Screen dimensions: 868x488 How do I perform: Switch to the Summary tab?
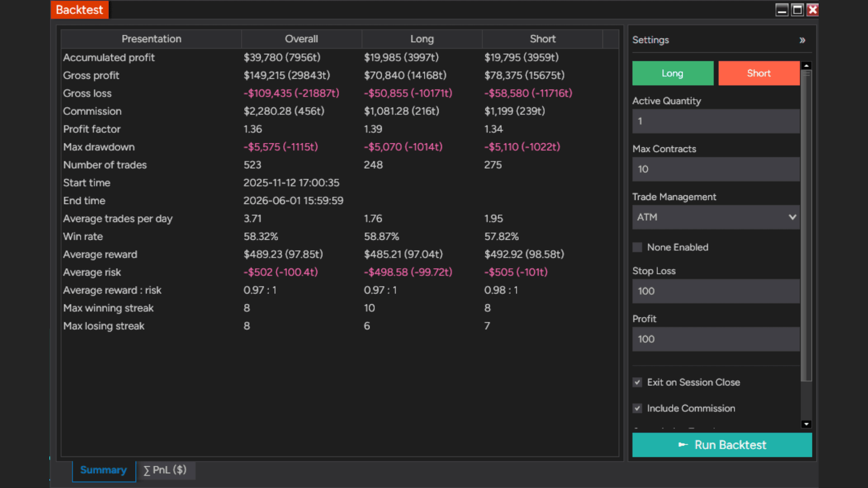104,470
